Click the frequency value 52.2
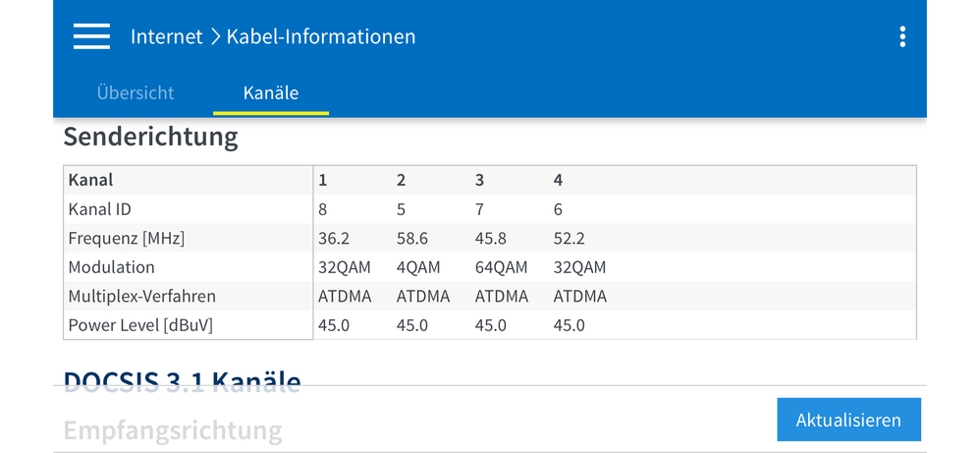Screen dimensions: 980x453 point(569,238)
